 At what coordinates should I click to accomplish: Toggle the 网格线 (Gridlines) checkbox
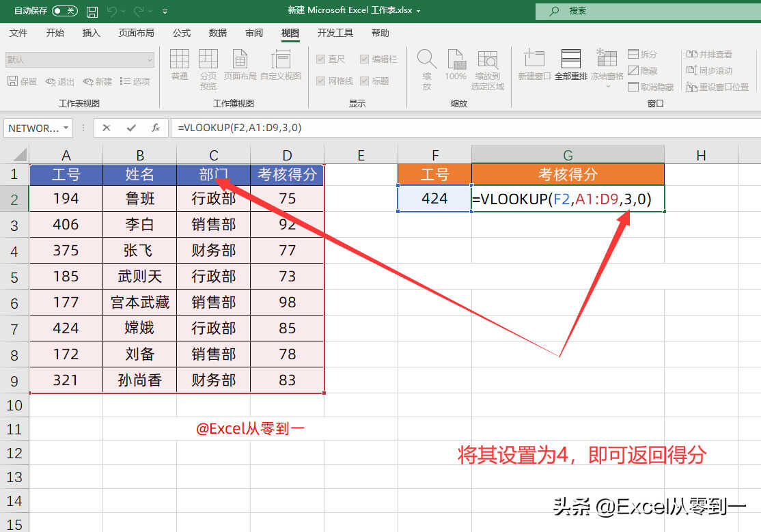320,81
